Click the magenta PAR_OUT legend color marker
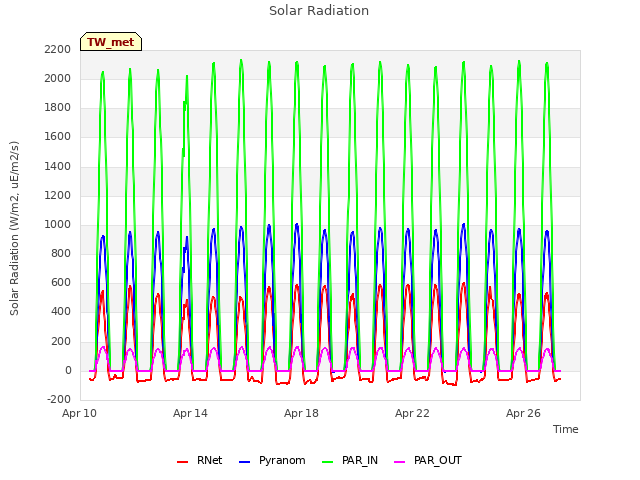640x480 pixels. (400, 462)
